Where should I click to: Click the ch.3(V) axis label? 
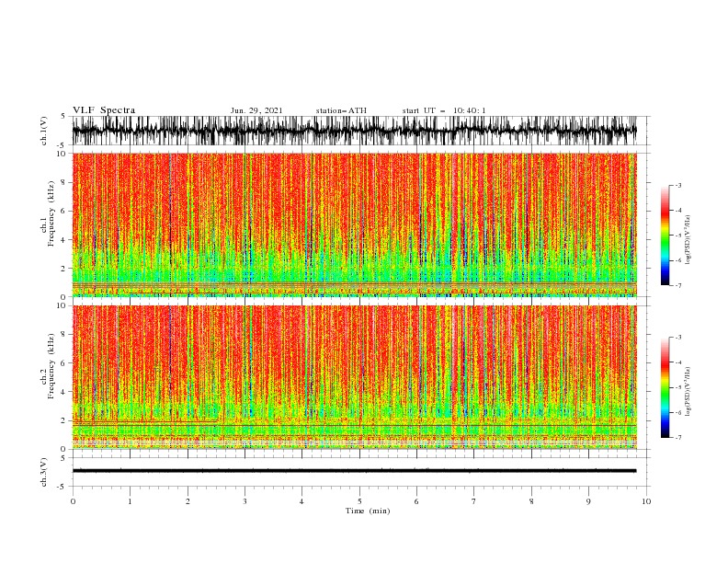pyautogui.click(x=43, y=472)
